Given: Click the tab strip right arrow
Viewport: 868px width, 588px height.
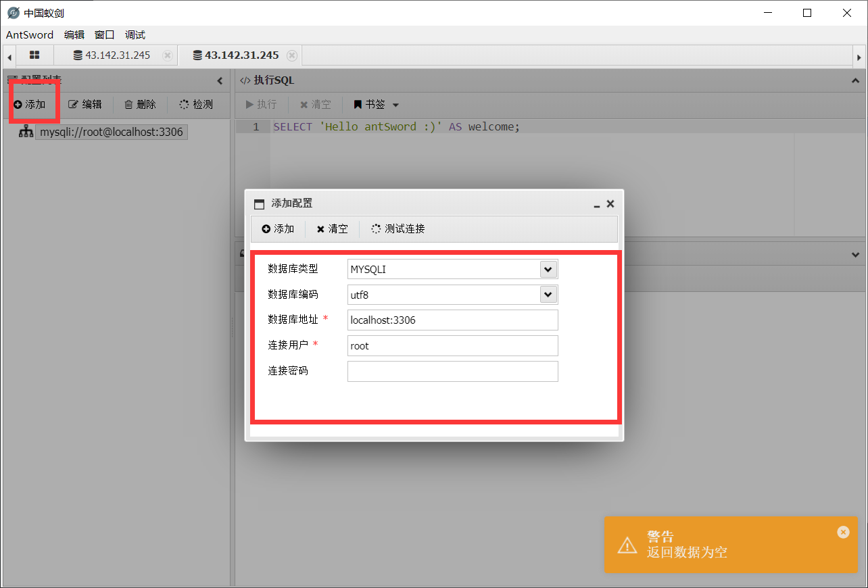Looking at the screenshot, I should [859, 56].
